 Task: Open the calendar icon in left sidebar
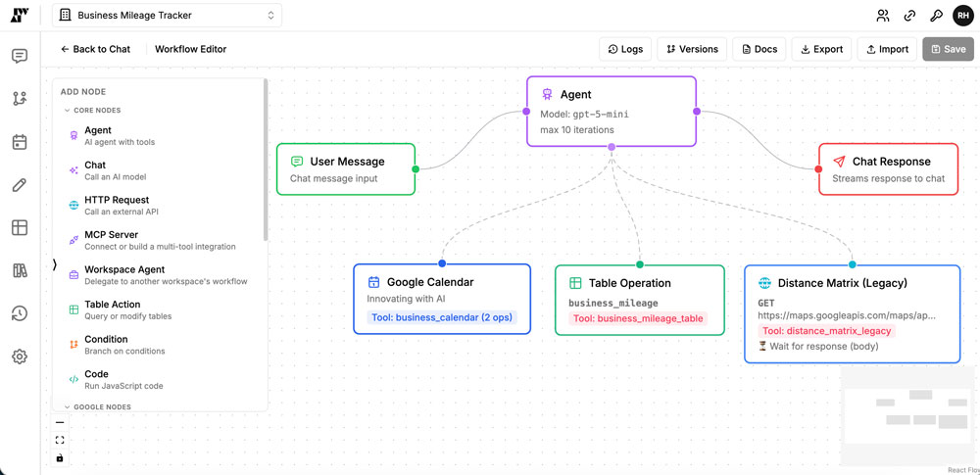[x=20, y=142]
